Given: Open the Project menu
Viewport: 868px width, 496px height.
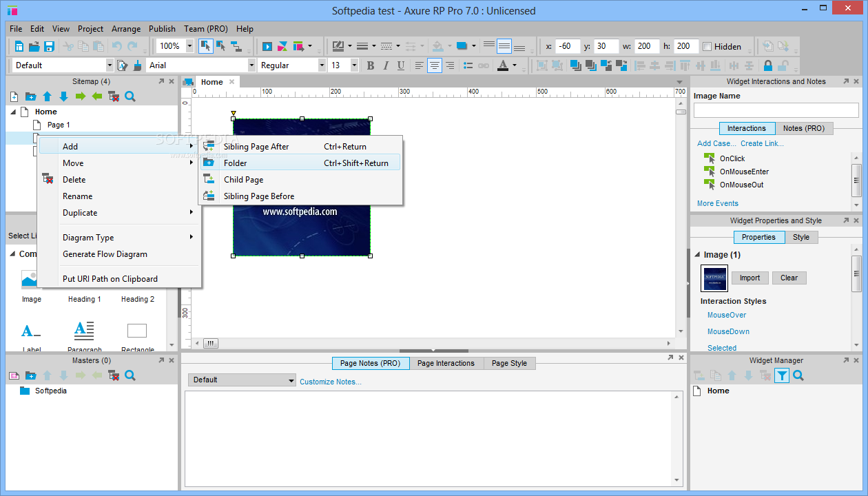Looking at the screenshot, I should point(90,29).
